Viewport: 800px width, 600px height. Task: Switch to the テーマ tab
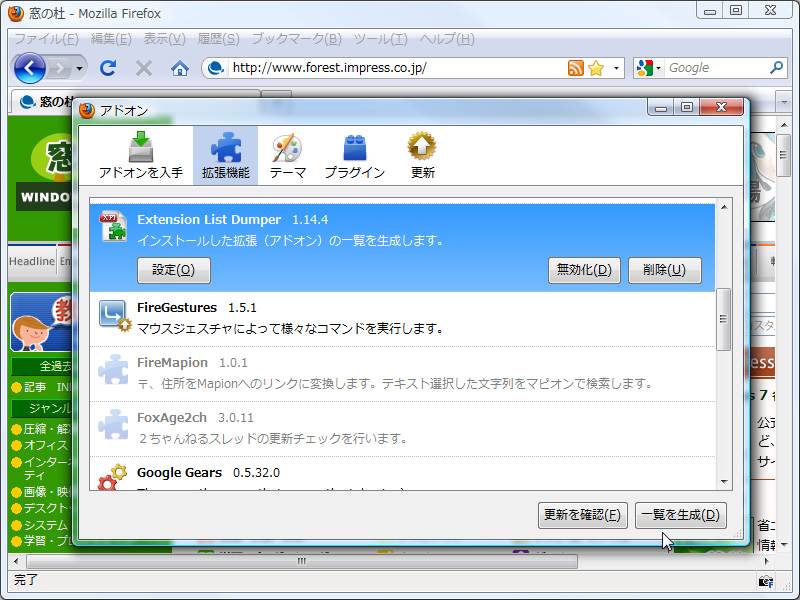coord(287,147)
